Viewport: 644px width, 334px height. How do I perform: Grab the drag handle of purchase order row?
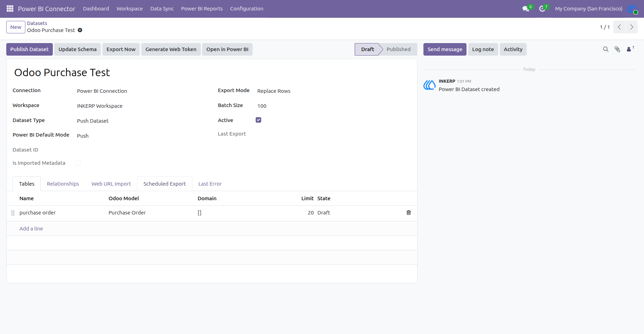point(13,213)
